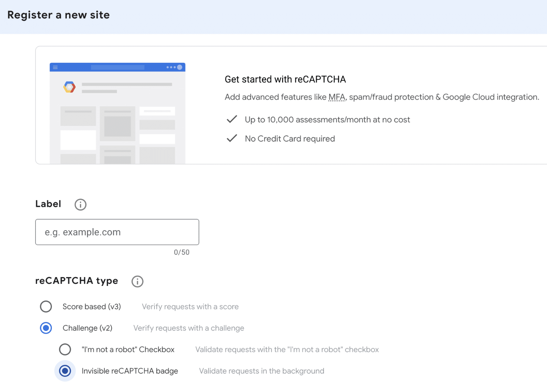
Task: Click the Label input field
Action: (x=117, y=232)
